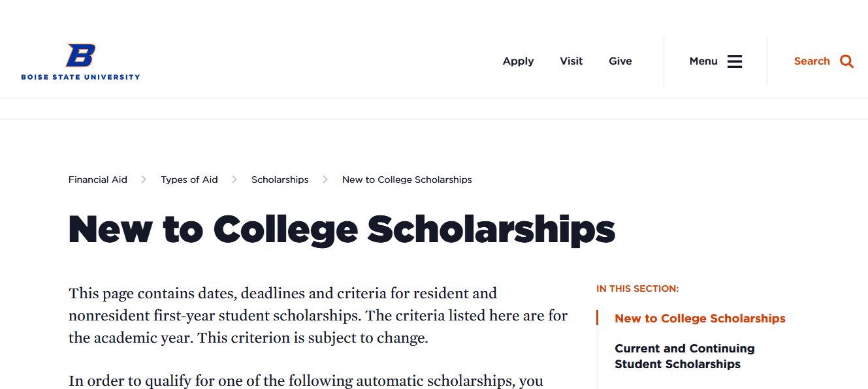868x389 pixels.
Task: Click the chevron after Financial Aid breadcrumb
Action: 144,179
